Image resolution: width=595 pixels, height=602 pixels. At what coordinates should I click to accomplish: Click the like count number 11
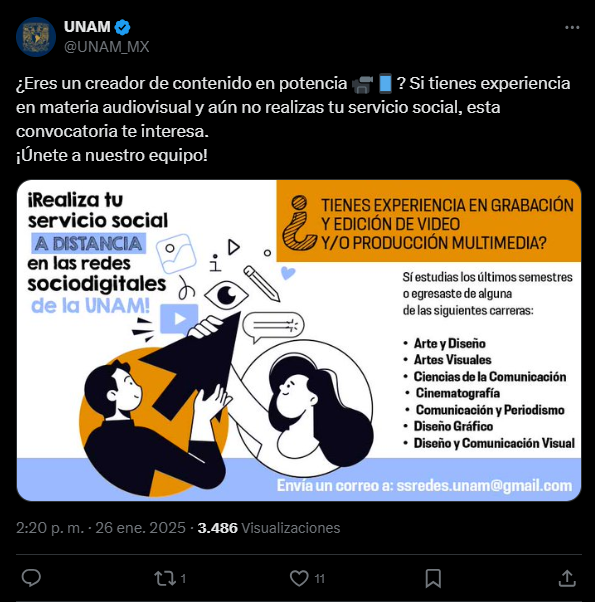[x=319, y=579]
